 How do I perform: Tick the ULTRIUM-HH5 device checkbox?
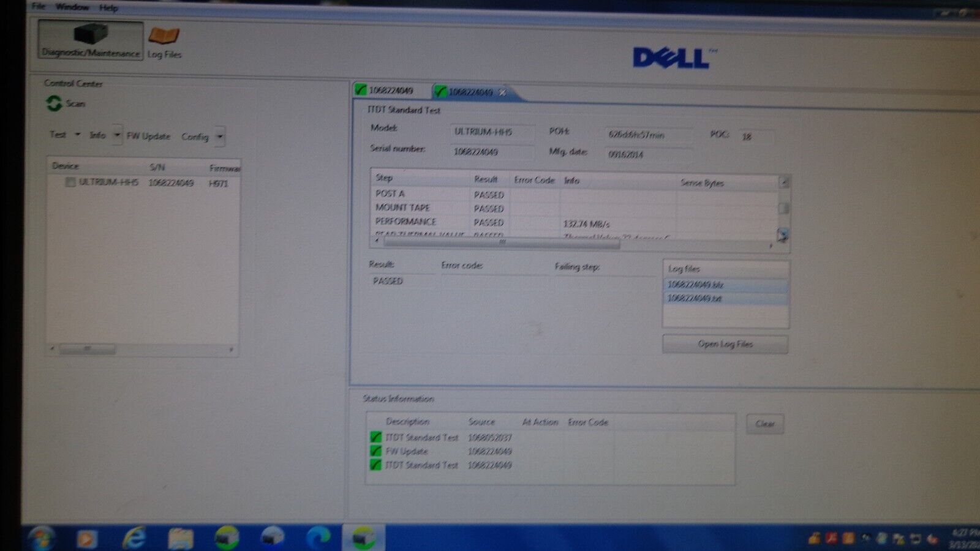70,182
